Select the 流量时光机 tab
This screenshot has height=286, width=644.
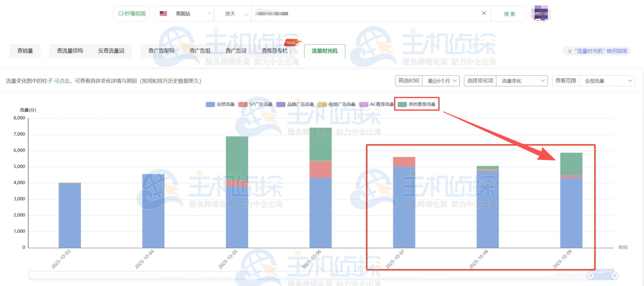pyautogui.click(x=325, y=51)
